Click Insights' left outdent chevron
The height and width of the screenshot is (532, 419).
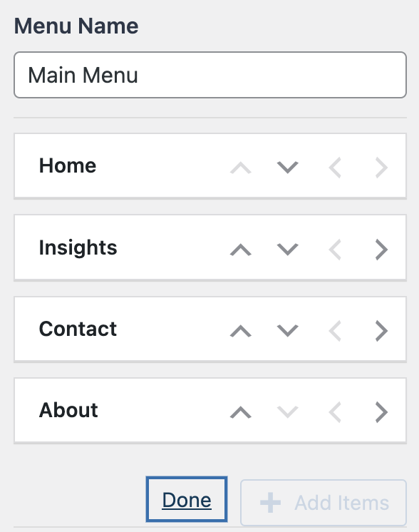335,250
